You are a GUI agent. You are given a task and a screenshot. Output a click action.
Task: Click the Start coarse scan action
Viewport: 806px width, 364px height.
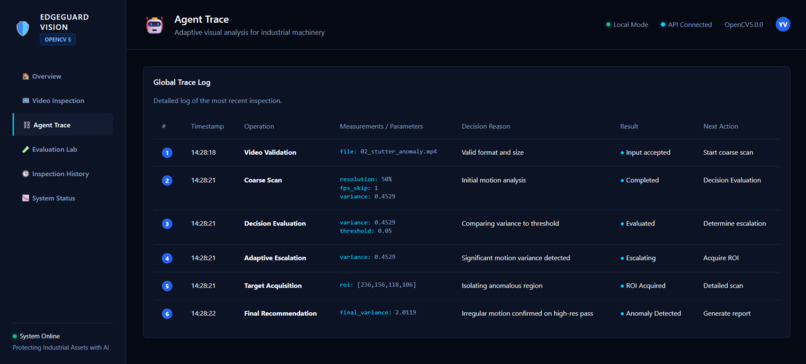(x=728, y=153)
